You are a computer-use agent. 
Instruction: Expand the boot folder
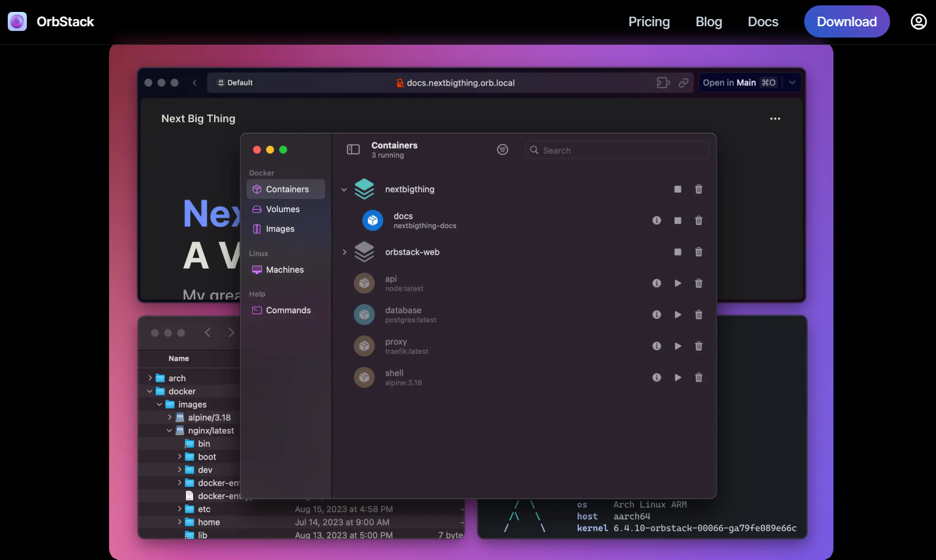[x=179, y=457]
